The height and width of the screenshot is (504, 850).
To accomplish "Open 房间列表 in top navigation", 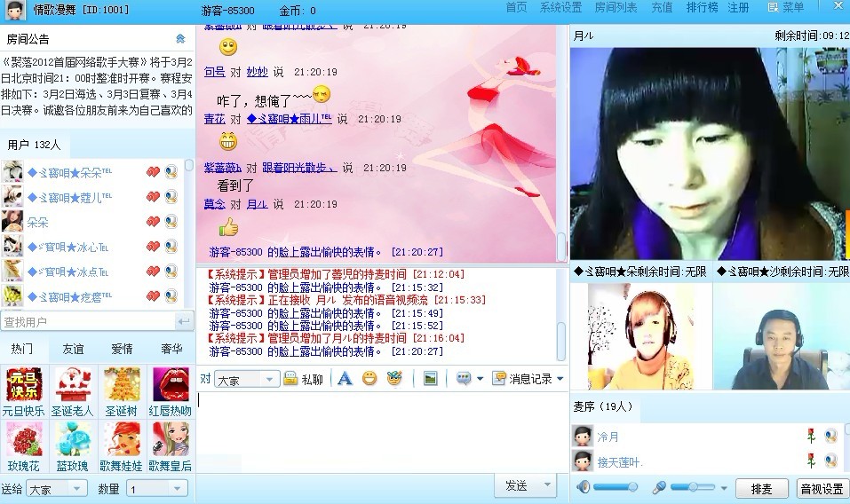I will coord(616,8).
